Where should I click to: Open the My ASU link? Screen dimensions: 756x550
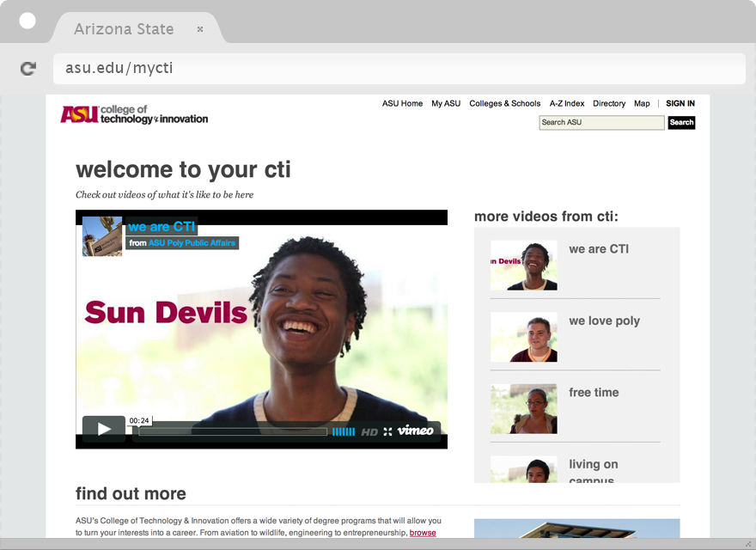[x=446, y=103]
